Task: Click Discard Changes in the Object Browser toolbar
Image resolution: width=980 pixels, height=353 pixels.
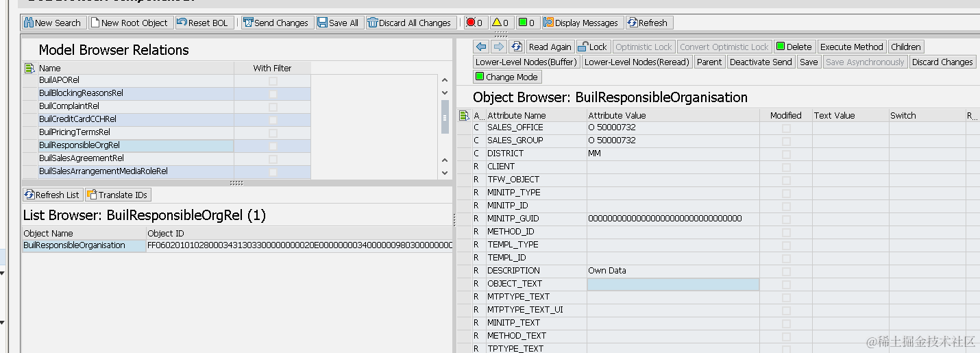Action: (x=942, y=62)
